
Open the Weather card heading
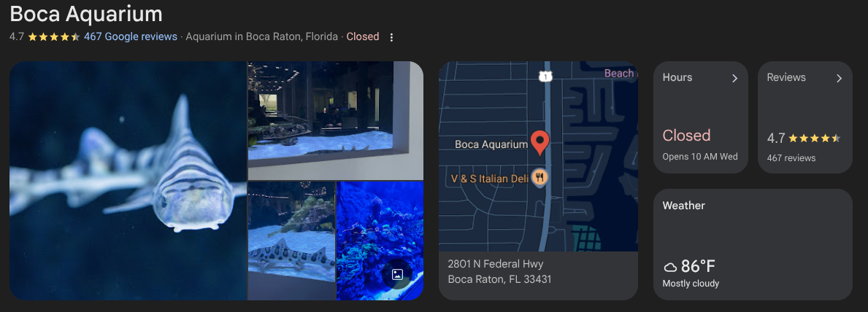tap(683, 206)
